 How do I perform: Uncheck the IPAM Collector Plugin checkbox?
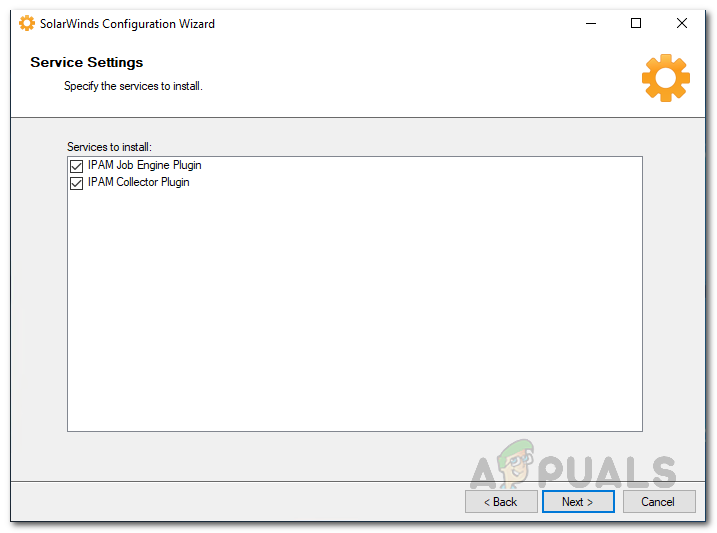click(x=76, y=183)
